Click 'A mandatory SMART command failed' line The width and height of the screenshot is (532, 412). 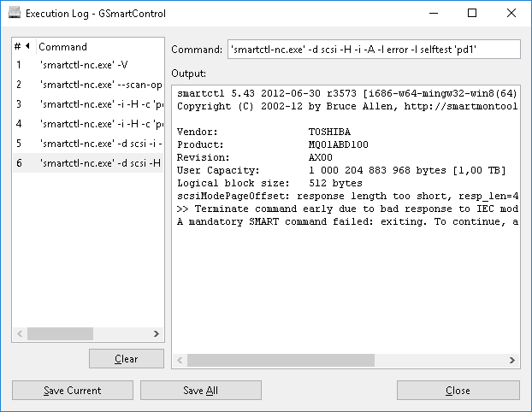(x=347, y=221)
